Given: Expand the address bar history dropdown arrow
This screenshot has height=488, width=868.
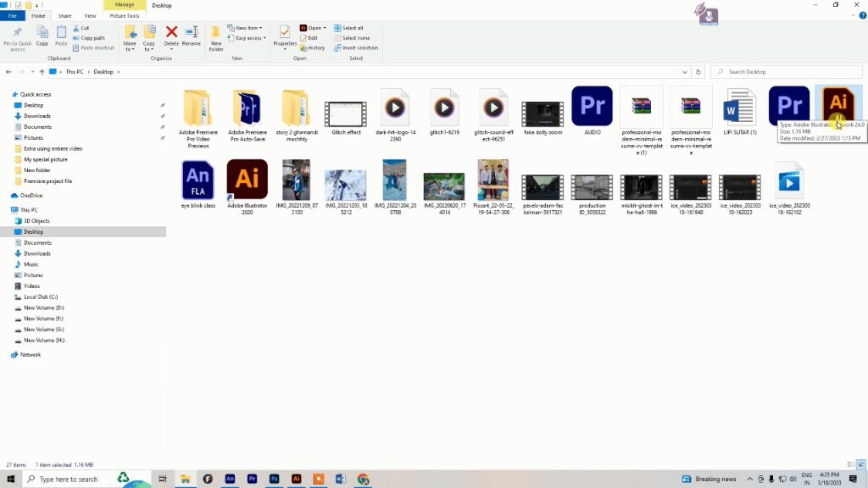Looking at the screenshot, I should point(685,72).
